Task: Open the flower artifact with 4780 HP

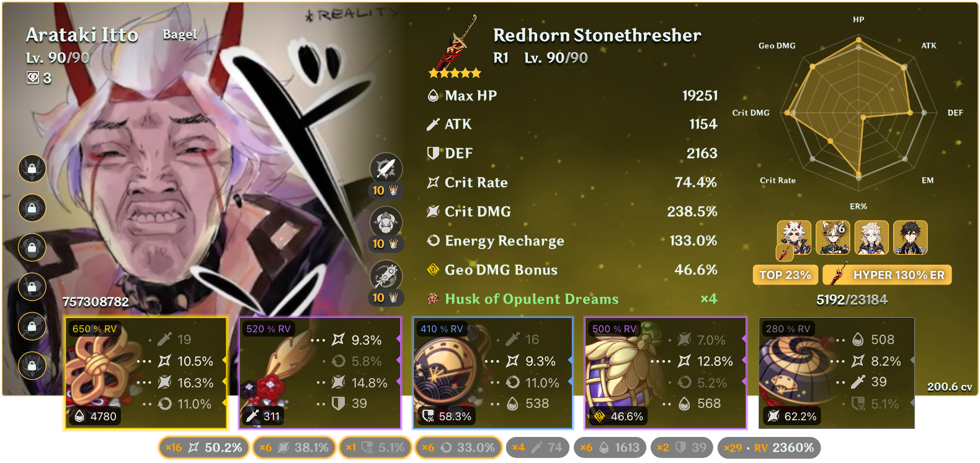Action: 146,373
